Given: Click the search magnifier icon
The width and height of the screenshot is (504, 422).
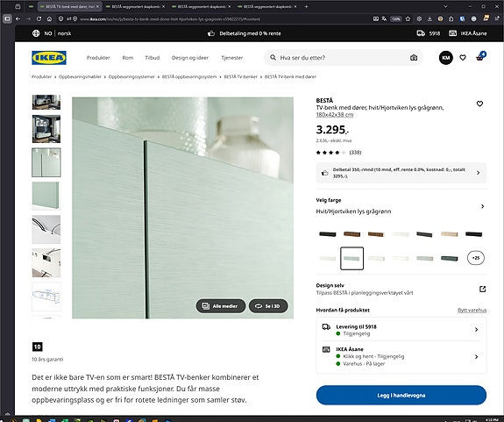Looking at the screenshot, I should pyautogui.click(x=273, y=58).
